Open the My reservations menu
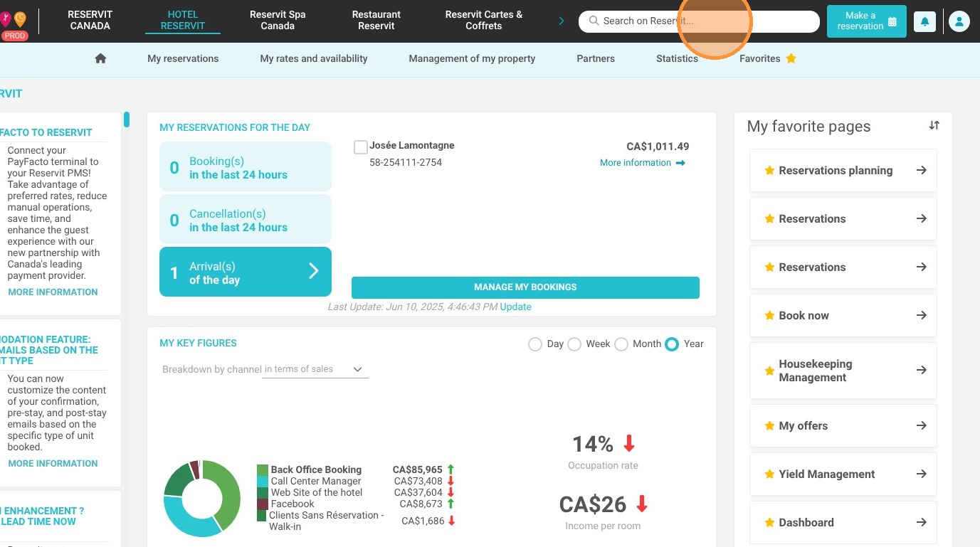This screenshot has width=980, height=547. pyautogui.click(x=183, y=58)
